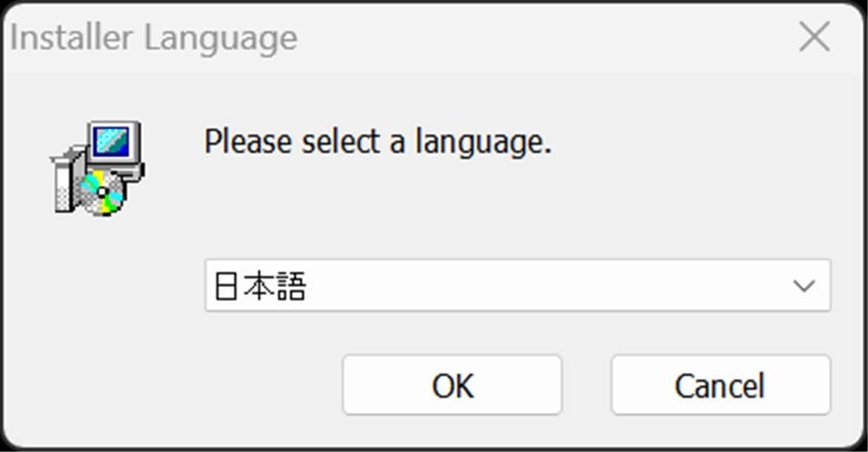Show the list of installer languages

coord(804,285)
